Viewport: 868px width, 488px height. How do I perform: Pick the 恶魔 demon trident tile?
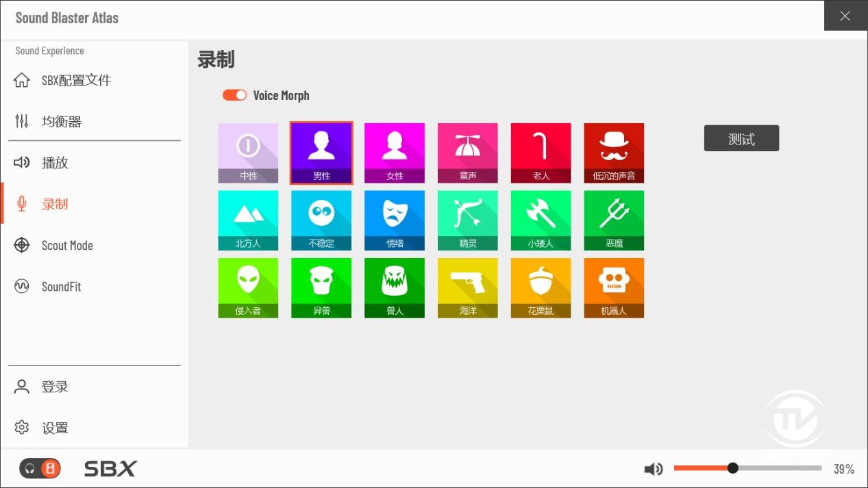[x=614, y=220]
